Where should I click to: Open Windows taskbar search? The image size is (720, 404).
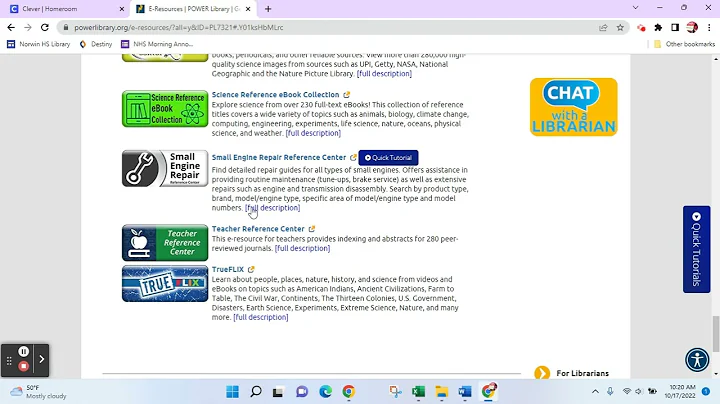coord(256,392)
